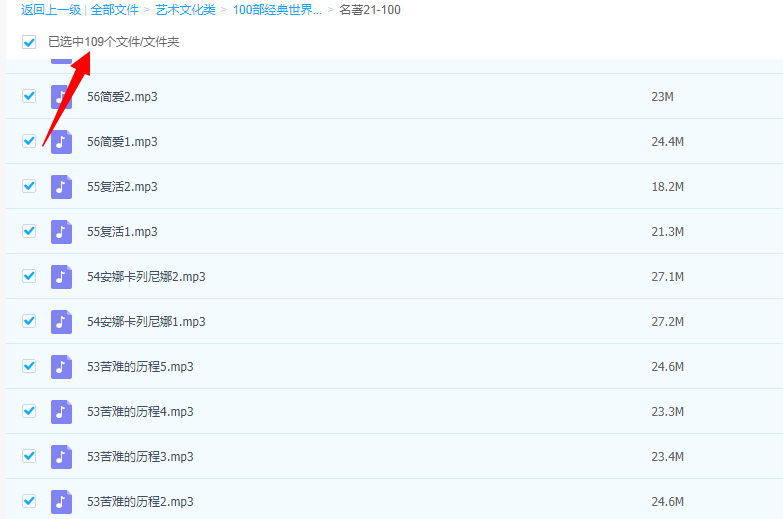The height and width of the screenshot is (519, 783).
Task: Click the audio icon beside 55复活2.mp3
Action: pyautogui.click(x=62, y=187)
